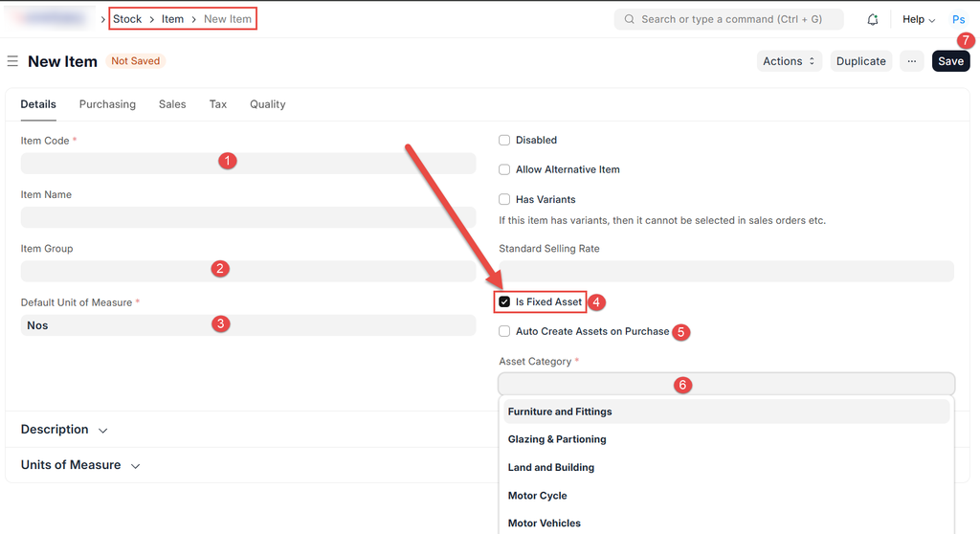
Task: Enable Allow Alternative Item option
Action: coord(504,170)
